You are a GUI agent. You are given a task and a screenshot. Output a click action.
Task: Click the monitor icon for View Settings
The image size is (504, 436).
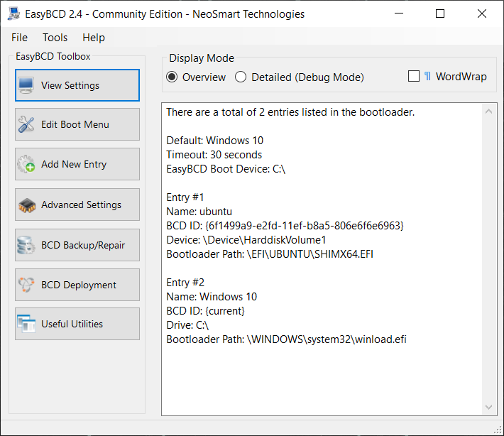tap(26, 85)
